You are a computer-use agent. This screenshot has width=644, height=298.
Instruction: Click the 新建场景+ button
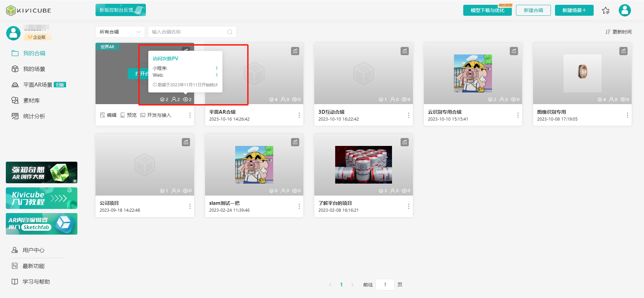(x=574, y=10)
